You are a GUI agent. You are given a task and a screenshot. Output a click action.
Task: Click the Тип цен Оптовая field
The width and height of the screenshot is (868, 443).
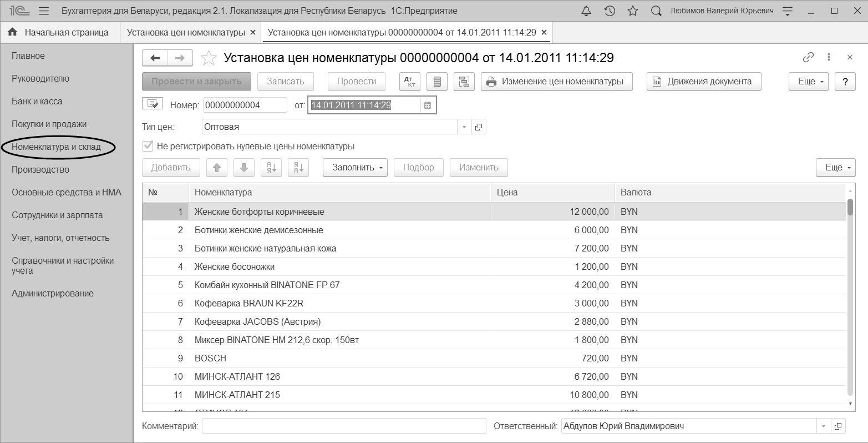[x=329, y=127]
